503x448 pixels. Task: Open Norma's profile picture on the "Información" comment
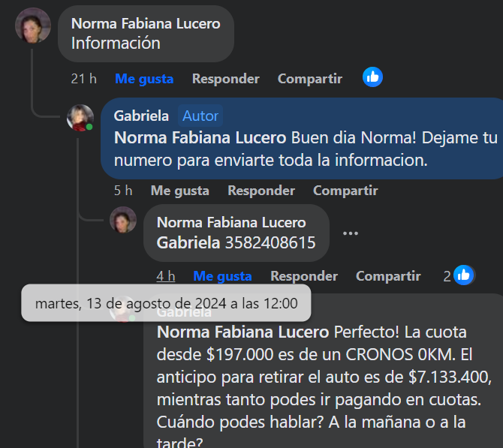[x=33, y=26]
